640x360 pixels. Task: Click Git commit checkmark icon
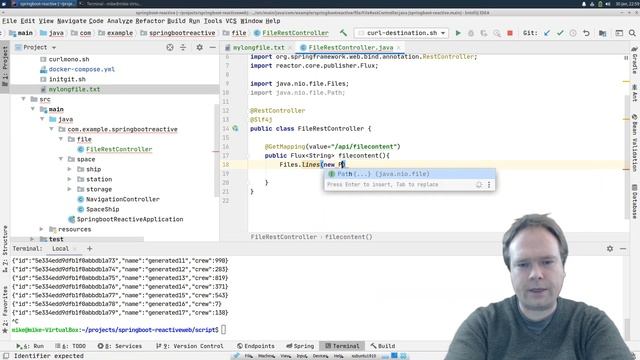[560, 33]
